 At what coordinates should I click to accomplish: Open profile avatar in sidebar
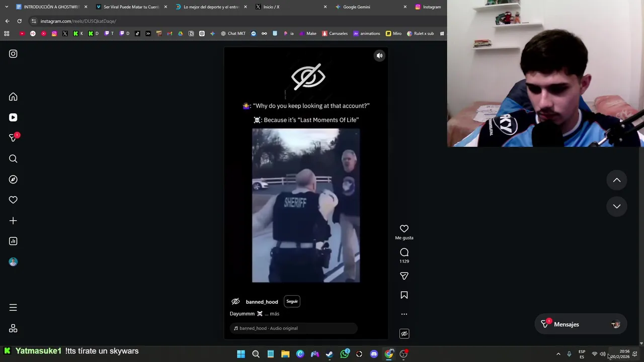coord(13,262)
